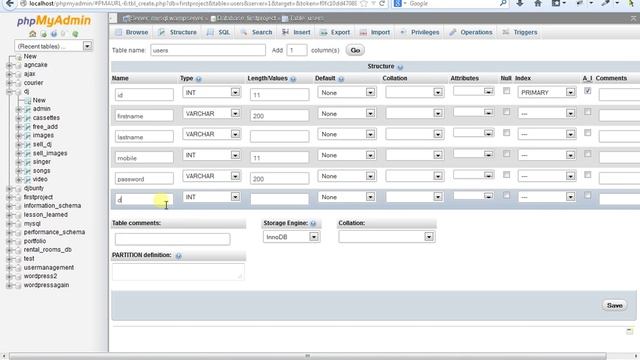Open the Type dropdown for the id row
This screenshot has height=360, width=640.
pos(211,93)
